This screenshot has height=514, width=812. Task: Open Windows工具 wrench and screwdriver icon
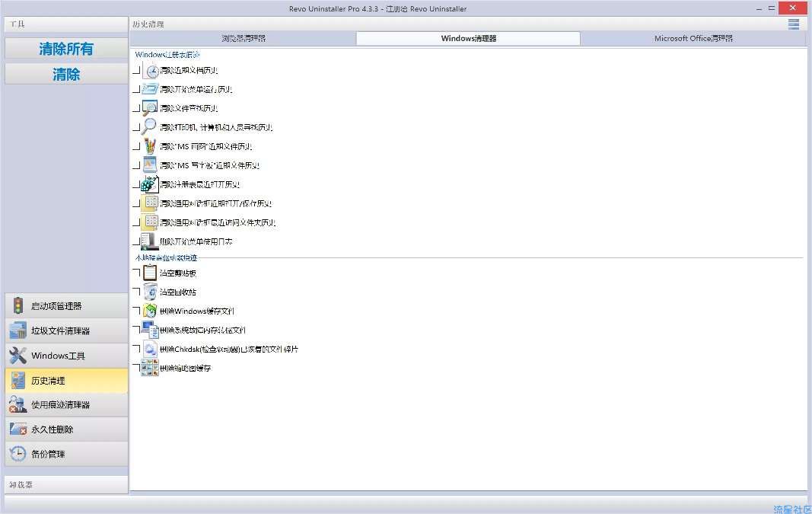(18, 356)
